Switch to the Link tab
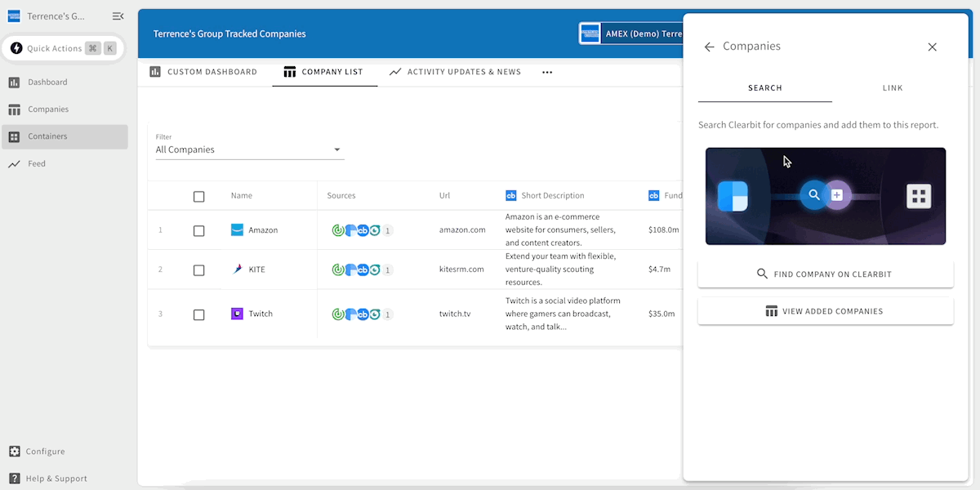This screenshot has height=490, width=980. (x=892, y=88)
